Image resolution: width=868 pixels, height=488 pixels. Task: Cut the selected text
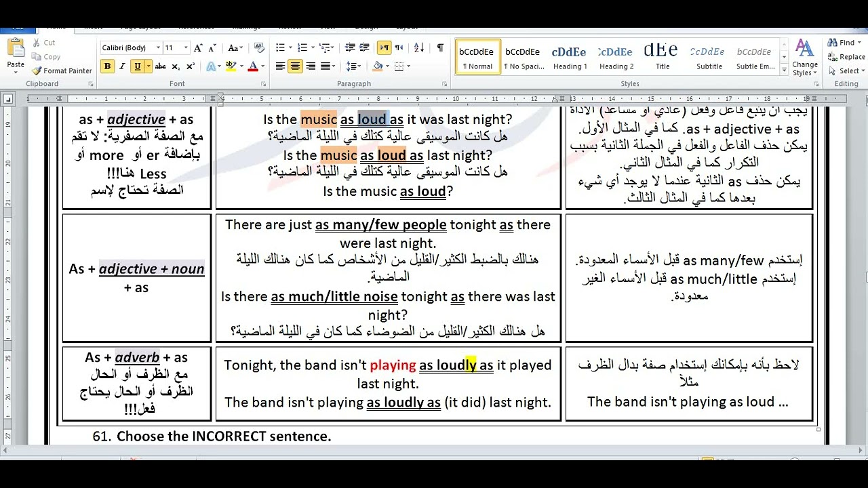(43, 43)
